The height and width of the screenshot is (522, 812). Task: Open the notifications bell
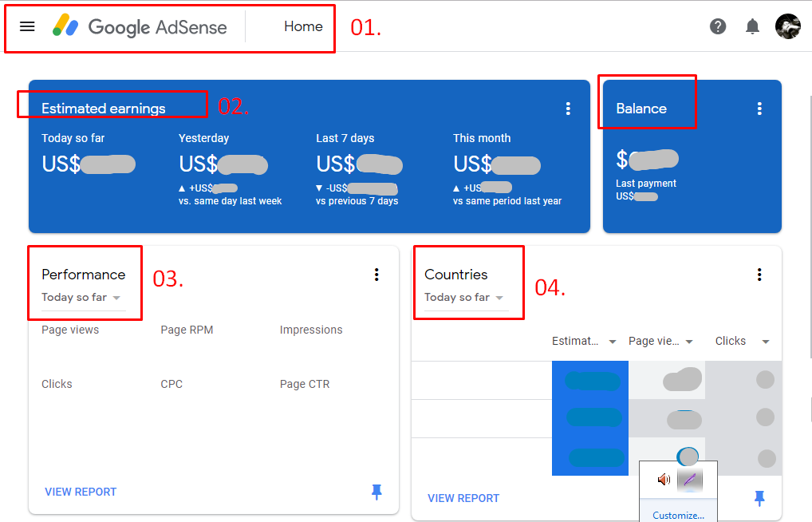point(752,26)
